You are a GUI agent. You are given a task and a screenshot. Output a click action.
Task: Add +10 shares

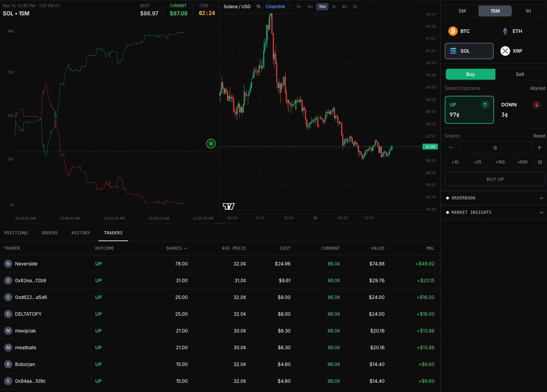(455, 162)
